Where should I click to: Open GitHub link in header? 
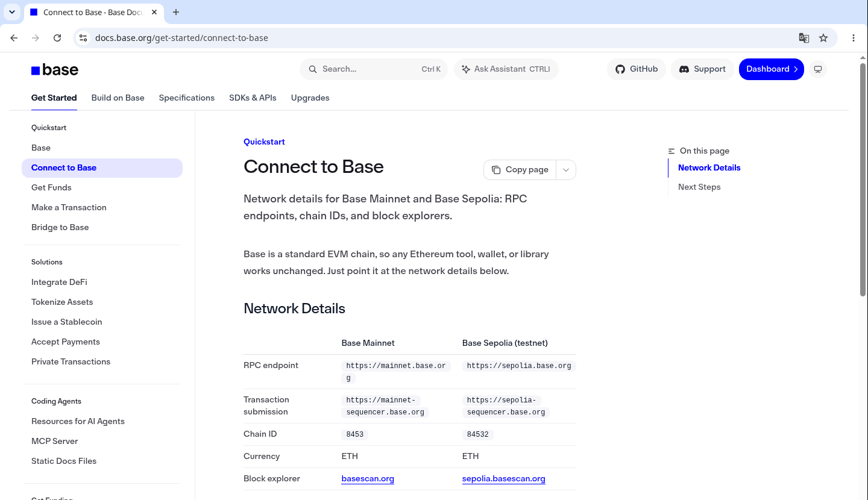[637, 69]
